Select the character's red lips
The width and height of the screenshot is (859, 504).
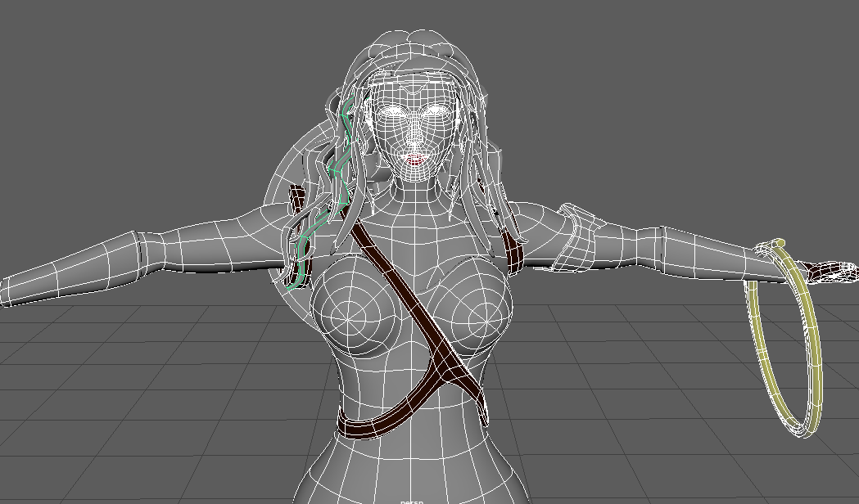(417, 160)
